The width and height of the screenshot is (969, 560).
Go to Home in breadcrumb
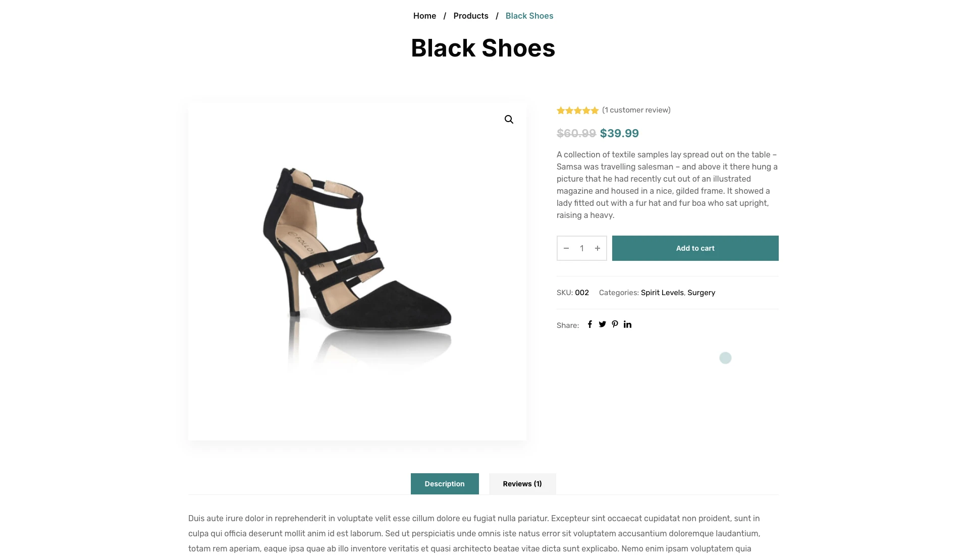coord(424,16)
